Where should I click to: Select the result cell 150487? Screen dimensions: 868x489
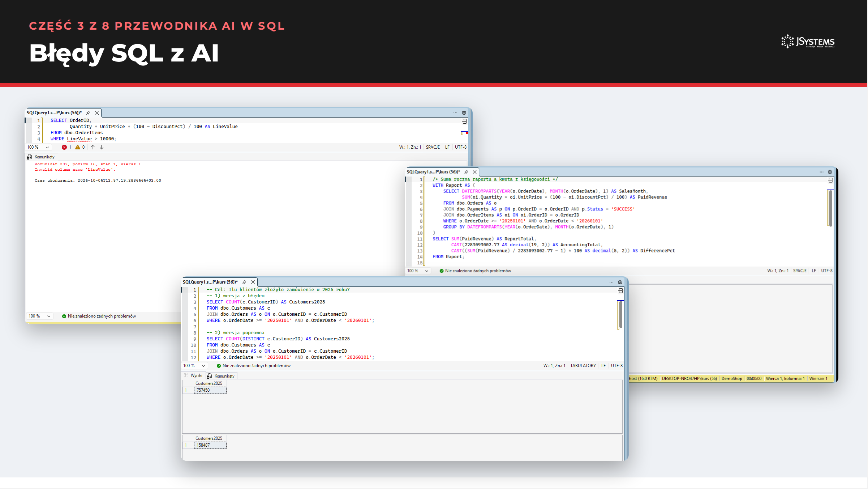point(210,445)
